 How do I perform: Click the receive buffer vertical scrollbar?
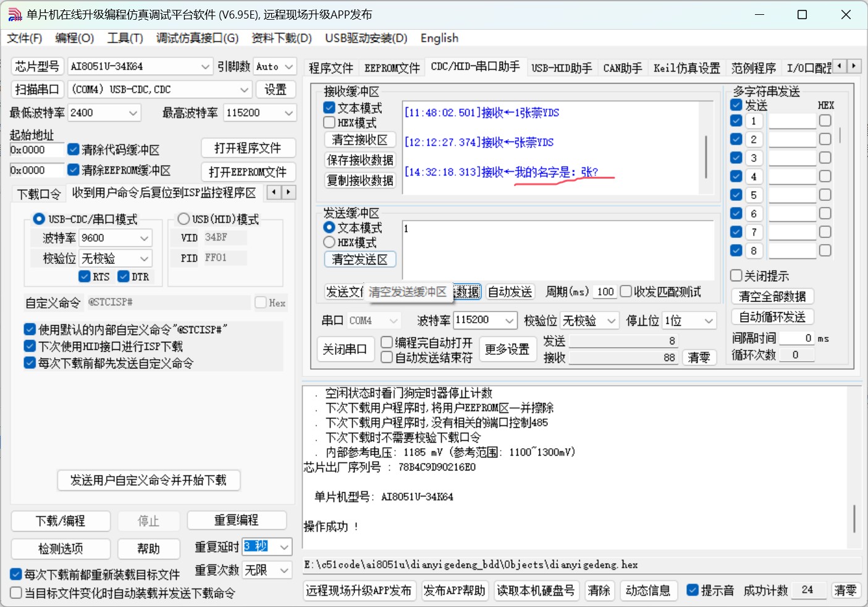[x=706, y=156]
